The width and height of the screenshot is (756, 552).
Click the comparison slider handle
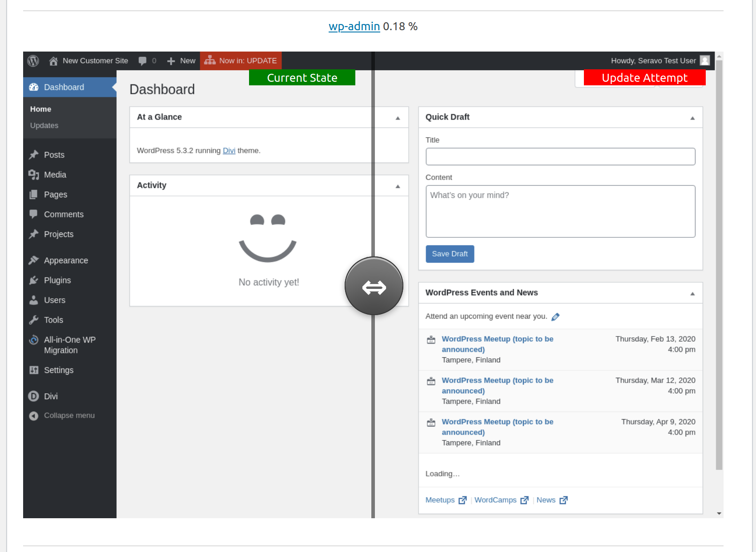point(374,286)
